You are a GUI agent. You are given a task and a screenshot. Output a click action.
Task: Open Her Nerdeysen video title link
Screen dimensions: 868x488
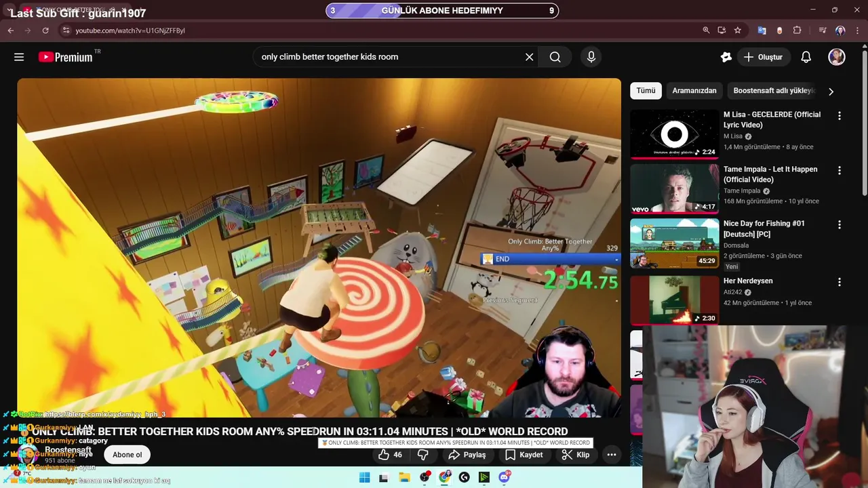(748, 281)
